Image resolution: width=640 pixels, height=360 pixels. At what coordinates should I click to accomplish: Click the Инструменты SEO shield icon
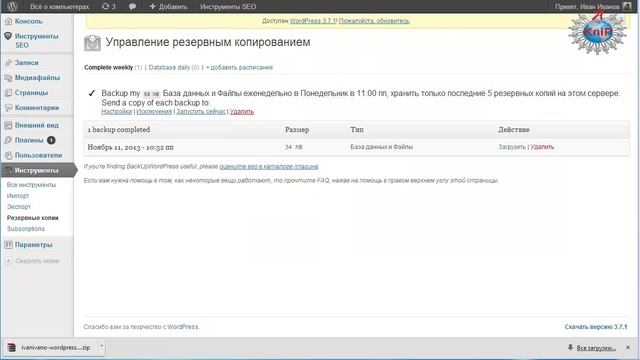tap(8, 36)
